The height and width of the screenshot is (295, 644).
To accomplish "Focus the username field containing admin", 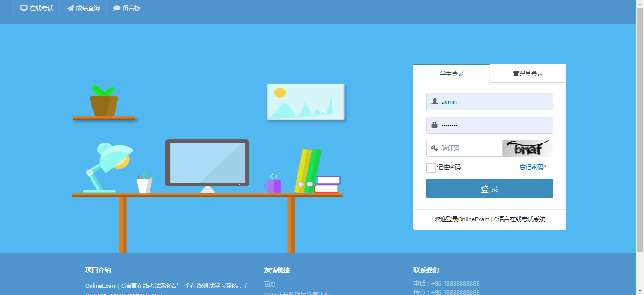I will [x=495, y=101].
